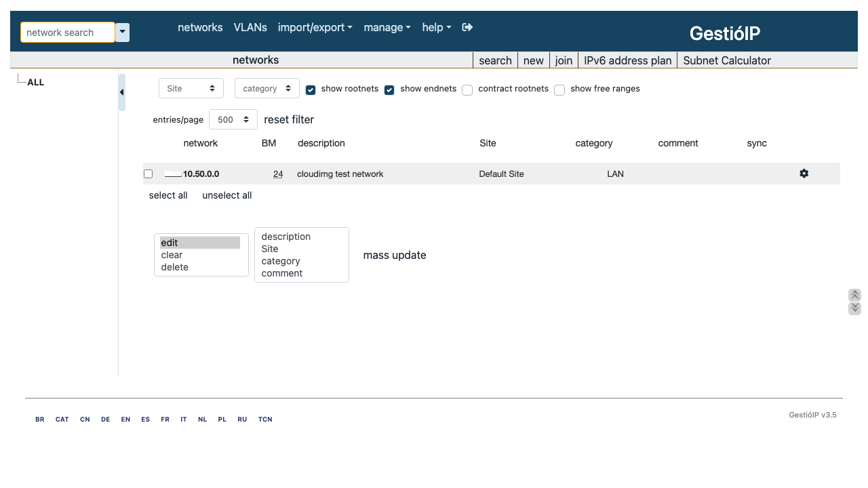868x488 pixels.
Task: Click the sync column header
Action: 757,143
